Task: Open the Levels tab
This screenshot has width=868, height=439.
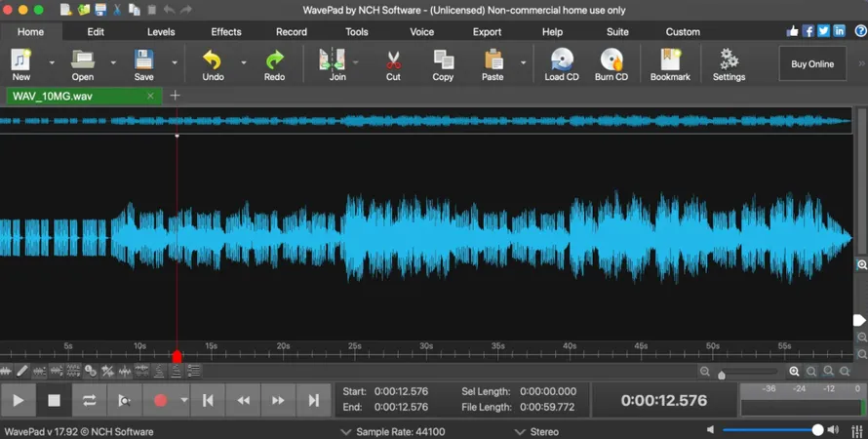Action: click(x=161, y=31)
